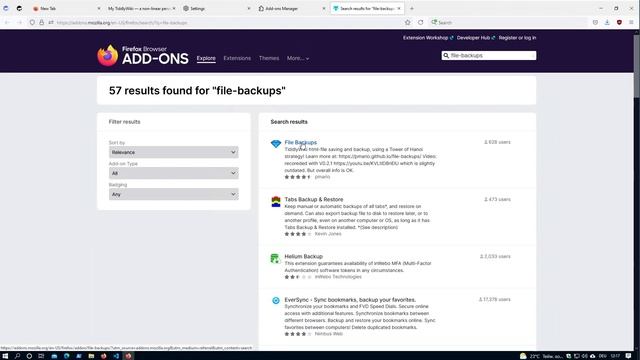Click author Nimbus Web
This screenshot has height=360, width=640.
(x=329, y=334)
